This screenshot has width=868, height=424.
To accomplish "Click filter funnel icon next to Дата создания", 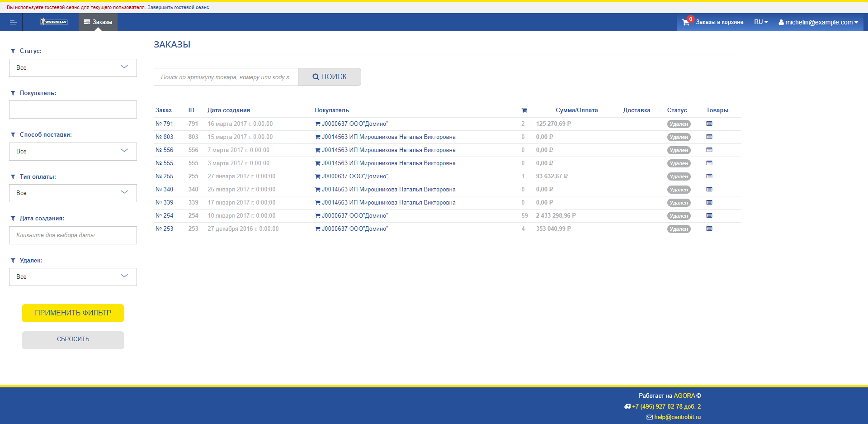I will 13,219.
